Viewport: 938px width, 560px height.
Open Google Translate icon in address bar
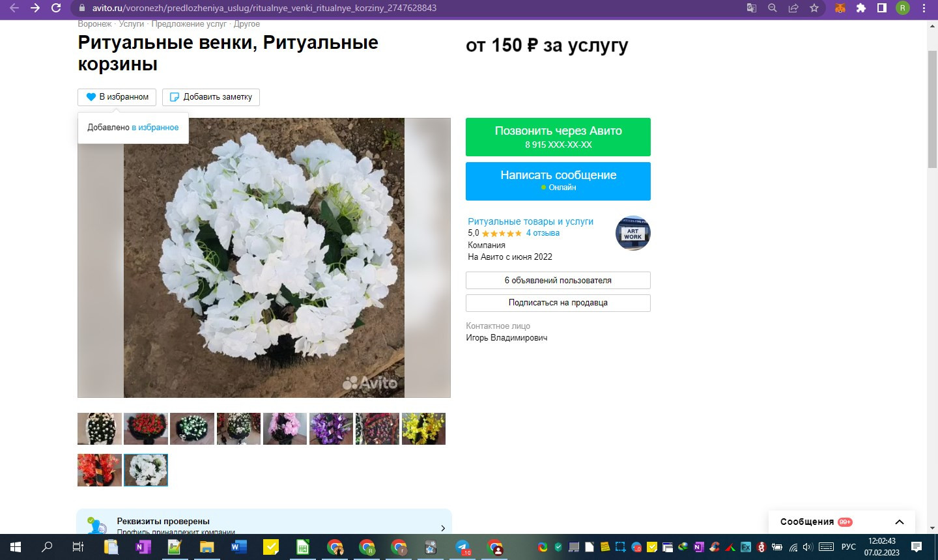pyautogui.click(x=751, y=8)
